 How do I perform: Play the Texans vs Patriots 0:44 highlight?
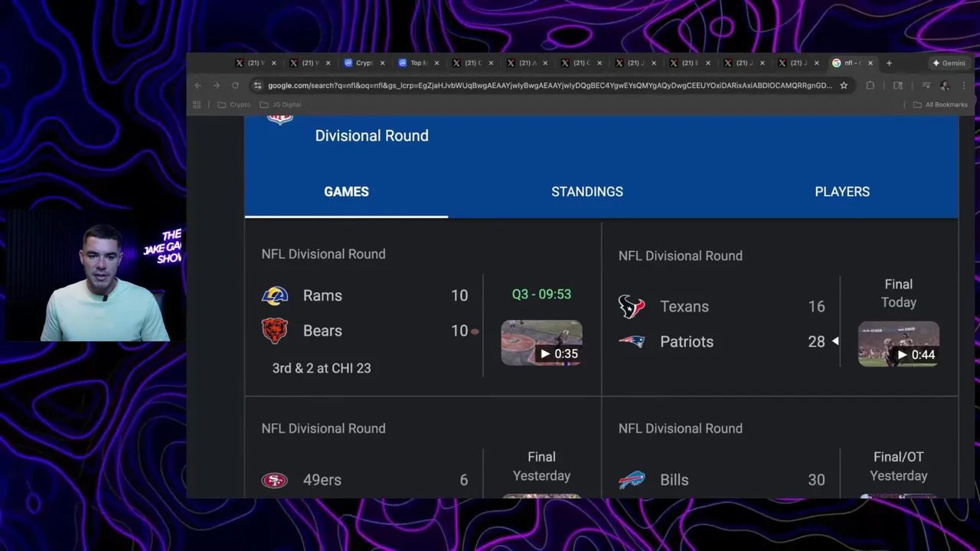899,344
